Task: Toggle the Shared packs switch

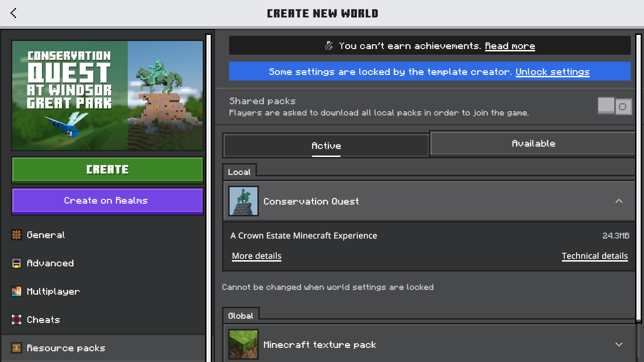Action: pos(614,106)
